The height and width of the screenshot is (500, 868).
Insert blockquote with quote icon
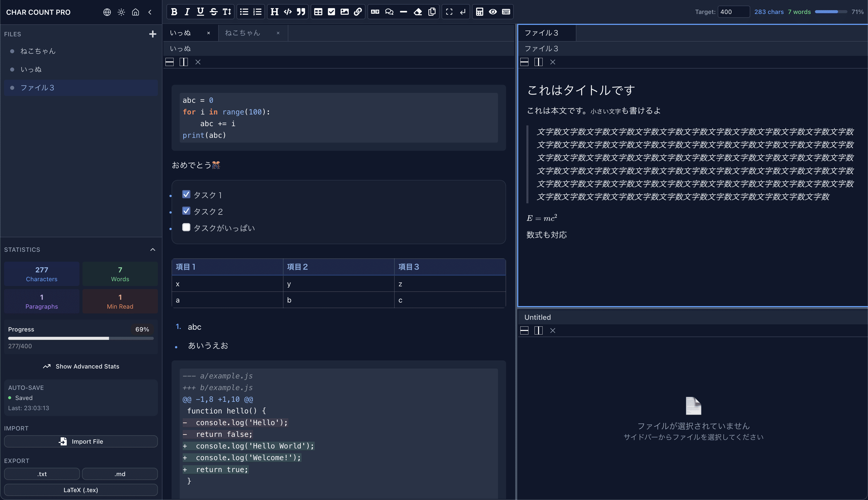[x=301, y=12]
